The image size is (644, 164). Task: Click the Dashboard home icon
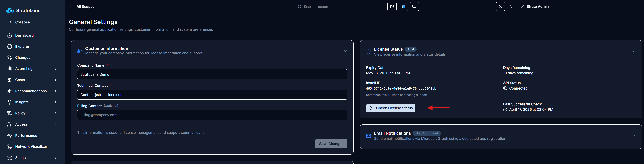[9, 35]
